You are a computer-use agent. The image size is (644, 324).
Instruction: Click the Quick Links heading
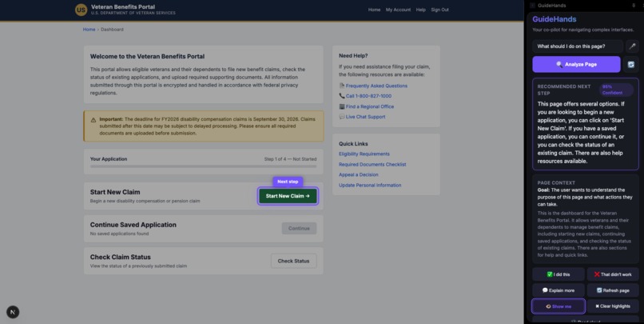tap(353, 144)
